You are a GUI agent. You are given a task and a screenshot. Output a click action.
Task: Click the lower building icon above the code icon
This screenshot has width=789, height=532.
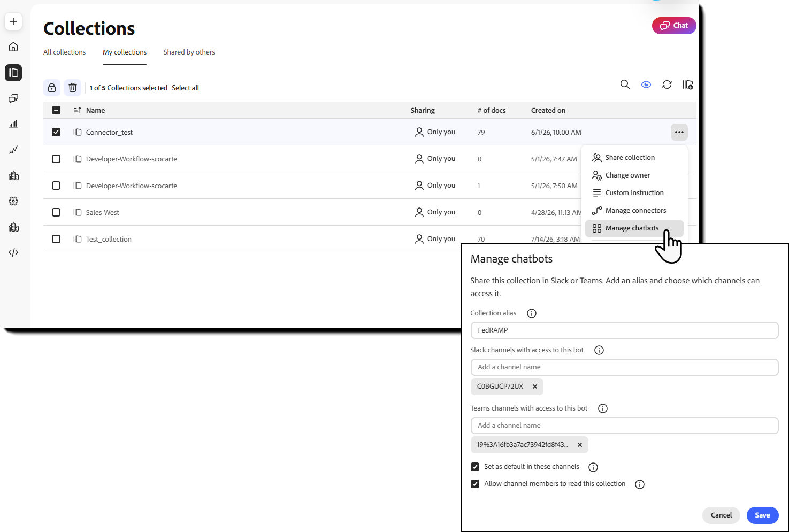tap(13, 227)
